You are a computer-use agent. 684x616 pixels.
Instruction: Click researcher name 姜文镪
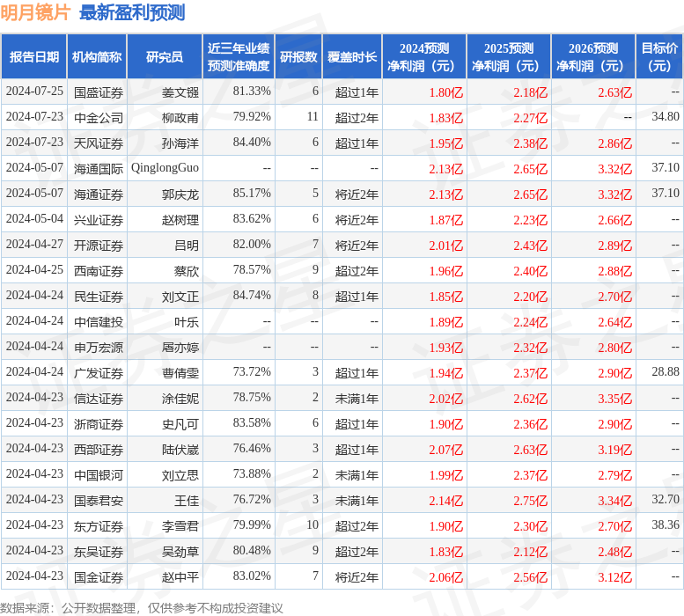click(x=180, y=92)
